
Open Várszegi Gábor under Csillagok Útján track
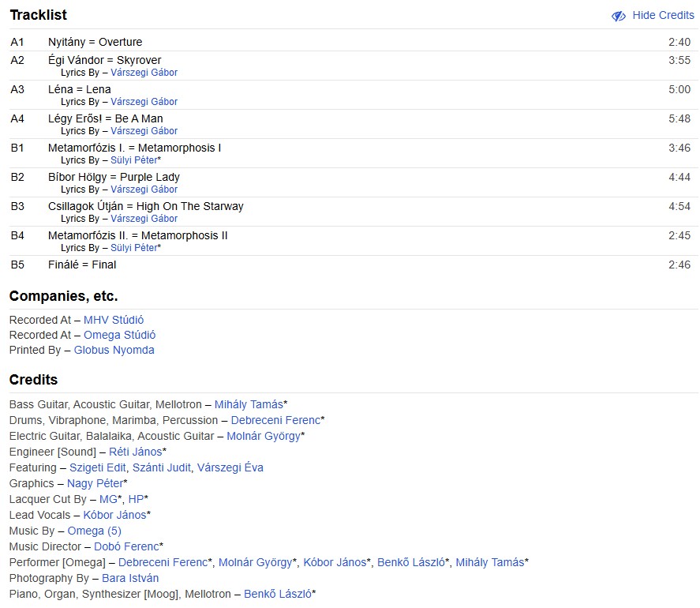pos(144,219)
